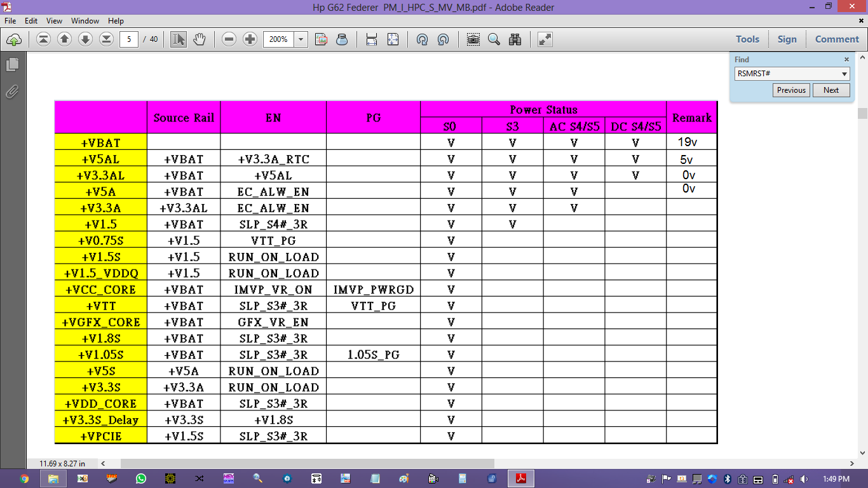Click the GFX_VR_EN cell
Viewport: 868px width, 488px height.
pyautogui.click(x=273, y=322)
